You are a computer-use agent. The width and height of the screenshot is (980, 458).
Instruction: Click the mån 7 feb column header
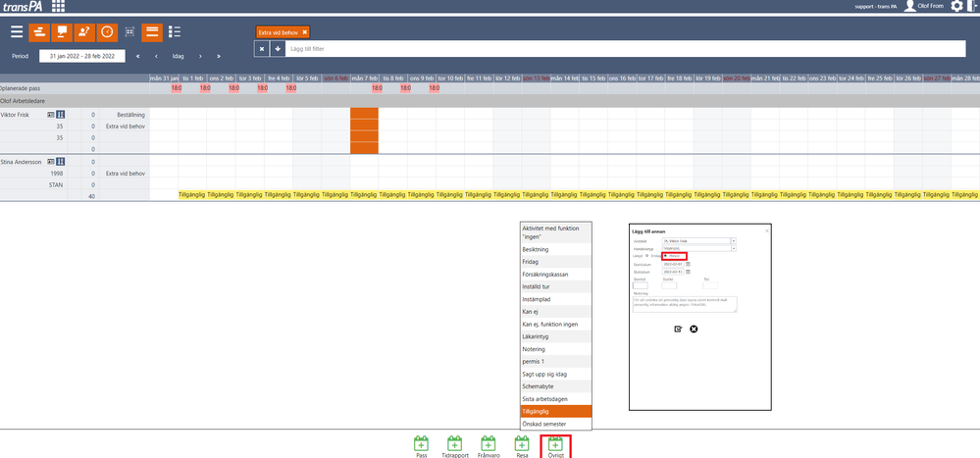[x=364, y=78]
